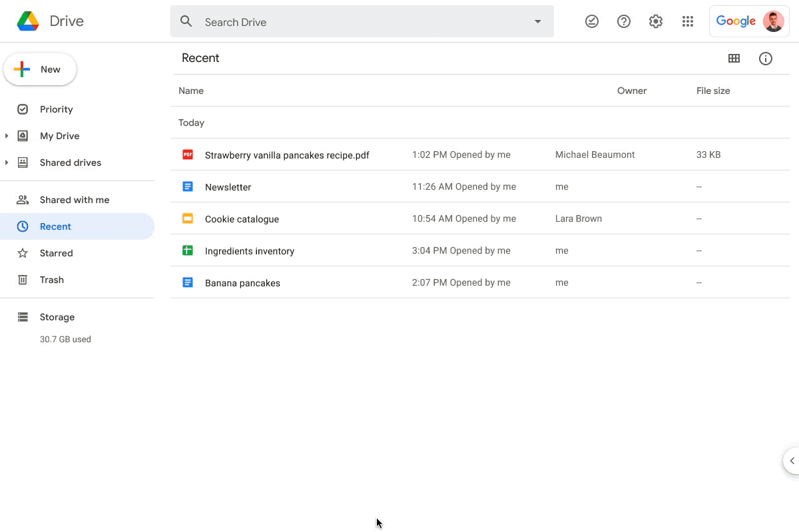Click the Google Drive logo
Image resolution: width=799 pixels, height=532 pixels.
pyautogui.click(x=28, y=21)
